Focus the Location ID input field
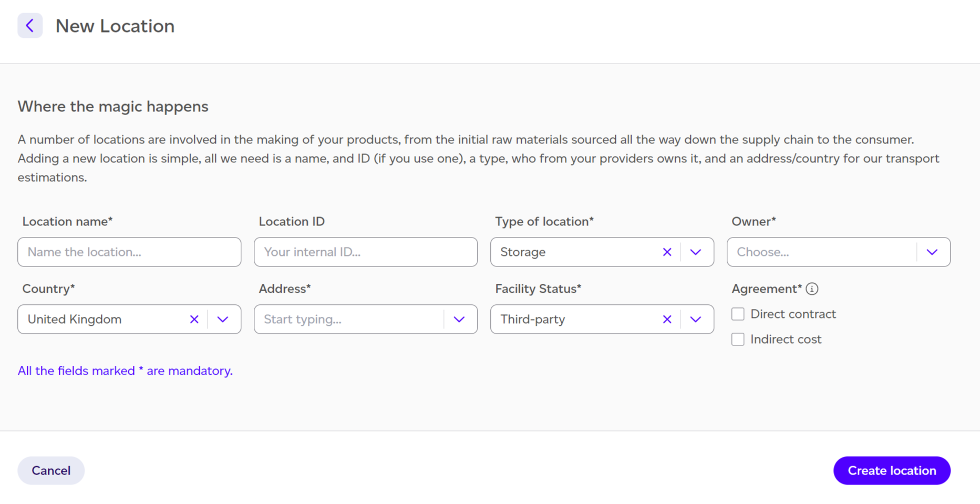 pos(366,252)
